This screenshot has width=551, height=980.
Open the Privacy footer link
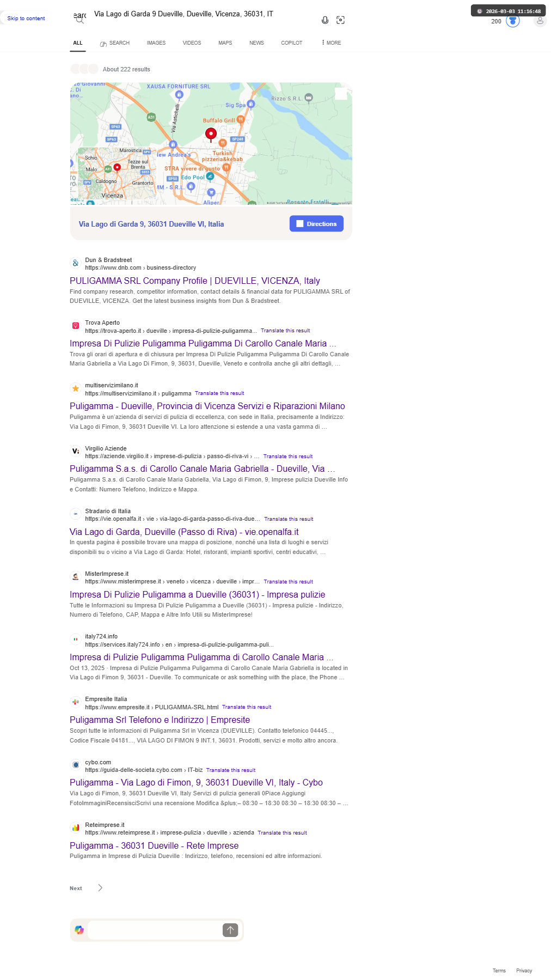pyautogui.click(x=524, y=971)
